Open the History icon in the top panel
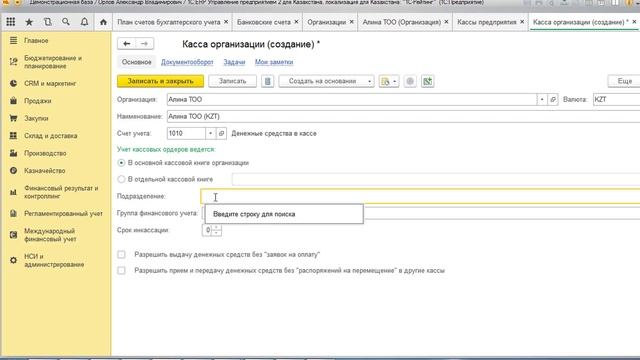 point(48,22)
